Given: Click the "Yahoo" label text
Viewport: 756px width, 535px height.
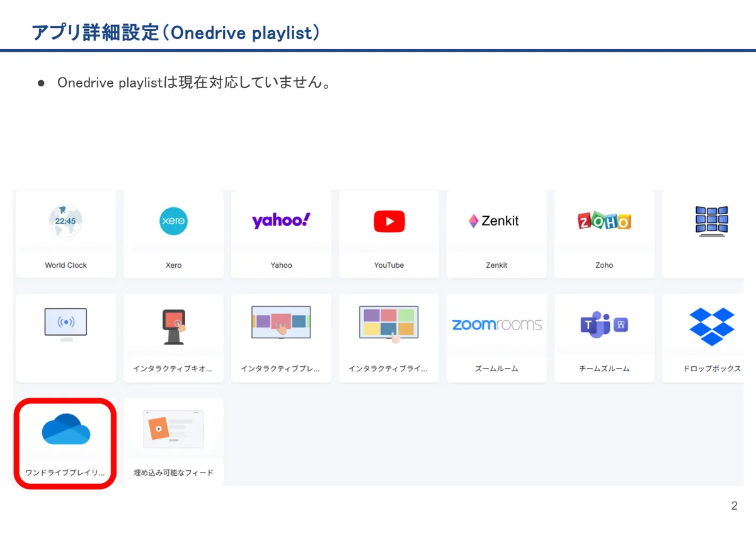Looking at the screenshot, I should pyautogui.click(x=281, y=265).
